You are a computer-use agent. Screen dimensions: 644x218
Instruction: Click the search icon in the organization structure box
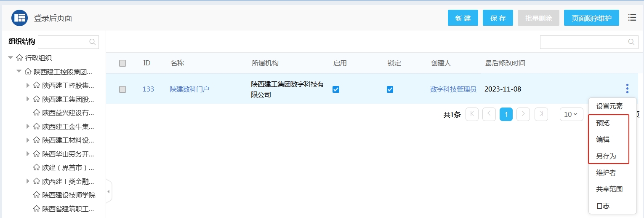[93, 42]
